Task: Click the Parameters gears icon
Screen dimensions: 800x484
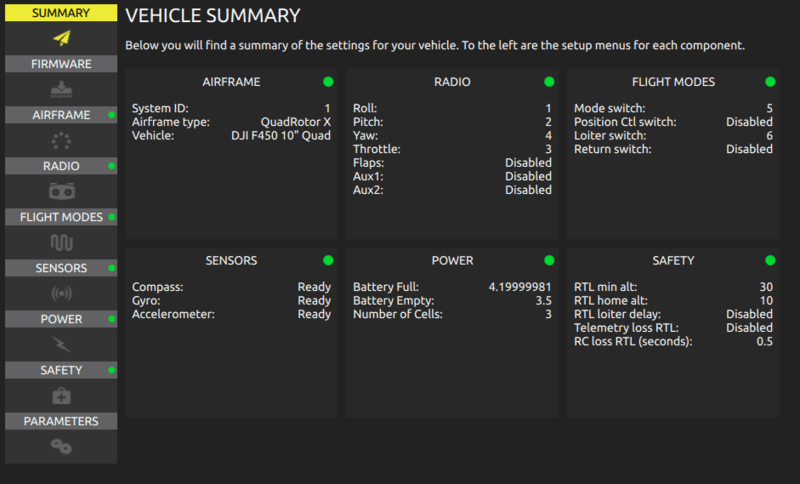Action: [x=61, y=447]
